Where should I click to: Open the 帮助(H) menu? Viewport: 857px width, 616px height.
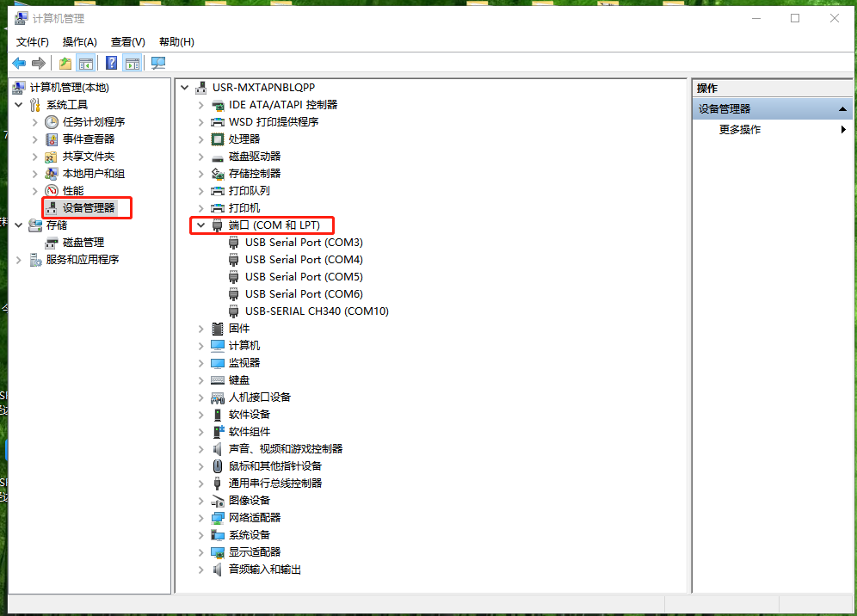coord(176,42)
